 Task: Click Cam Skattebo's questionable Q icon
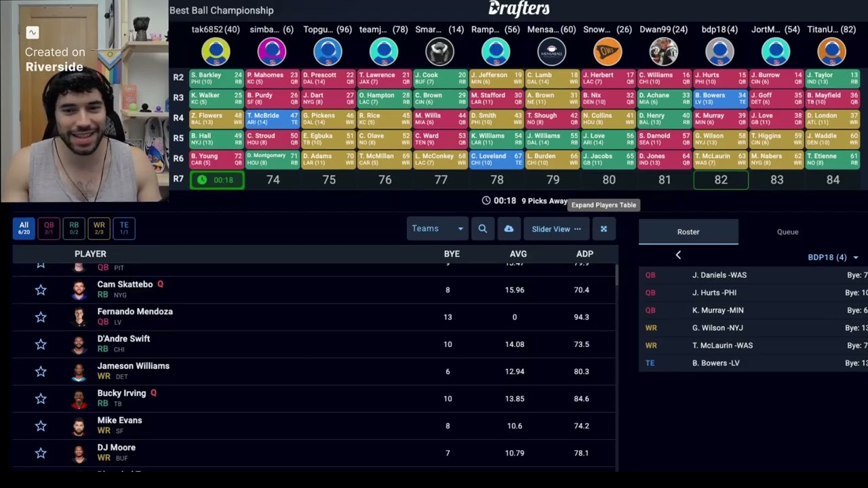160,285
